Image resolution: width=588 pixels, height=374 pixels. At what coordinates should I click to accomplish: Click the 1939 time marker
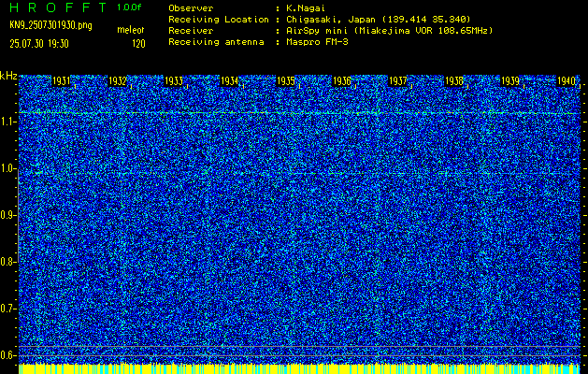(510, 81)
